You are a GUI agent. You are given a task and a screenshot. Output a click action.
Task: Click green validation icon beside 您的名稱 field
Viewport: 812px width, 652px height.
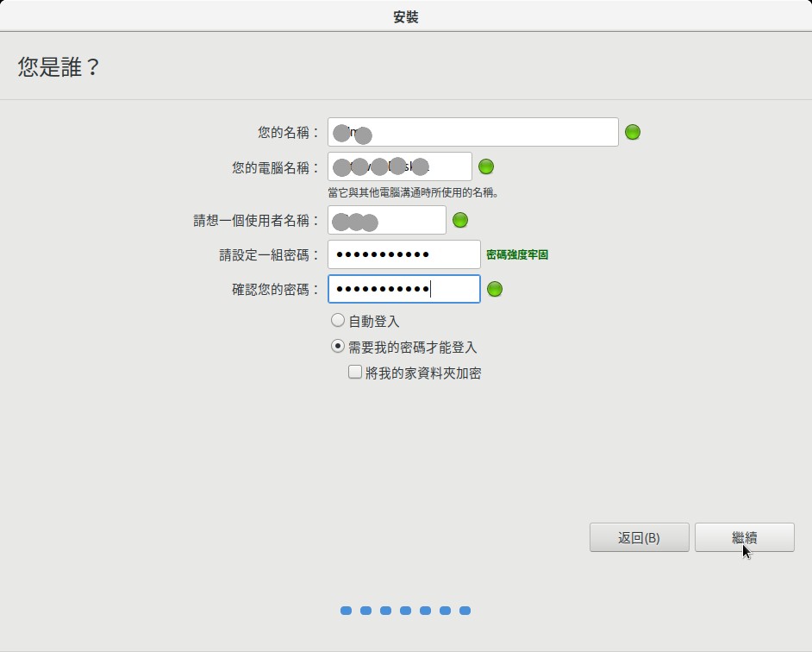point(633,132)
